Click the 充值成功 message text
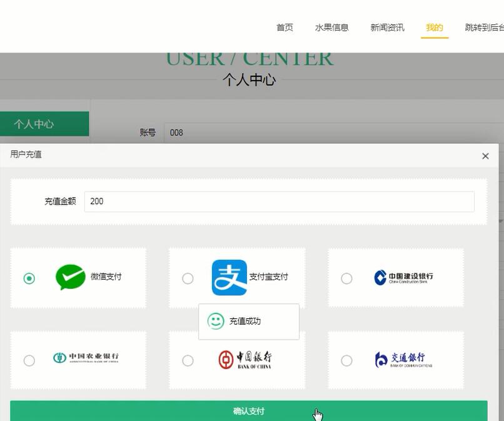This screenshot has width=504, height=421. [245, 321]
